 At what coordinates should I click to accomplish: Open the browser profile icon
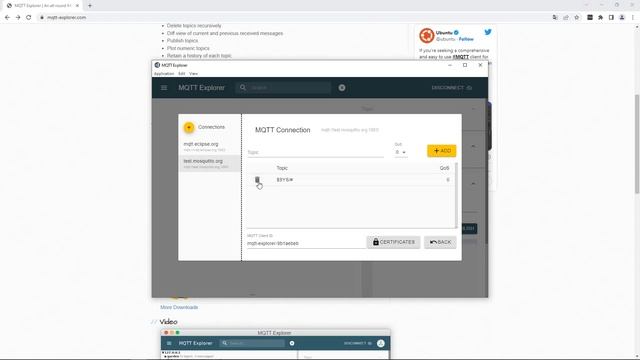pyautogui.click(x=622, y=18)
